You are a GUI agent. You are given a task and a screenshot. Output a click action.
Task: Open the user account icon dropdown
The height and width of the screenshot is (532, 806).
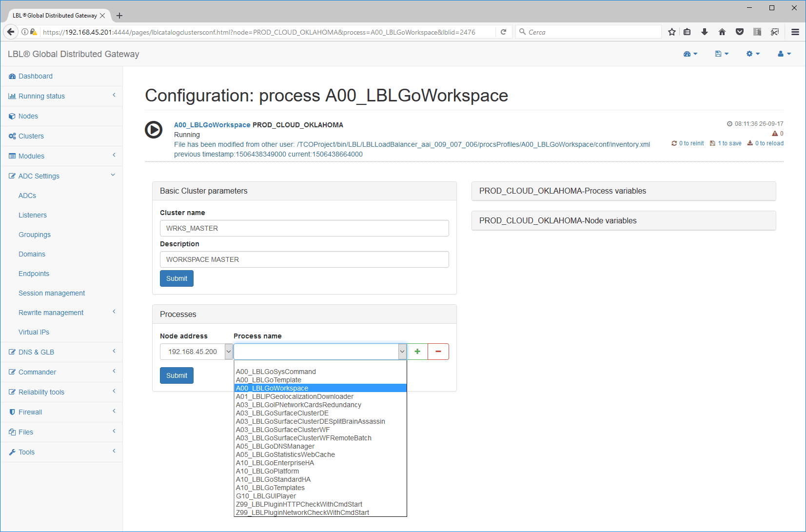[784, 54]
